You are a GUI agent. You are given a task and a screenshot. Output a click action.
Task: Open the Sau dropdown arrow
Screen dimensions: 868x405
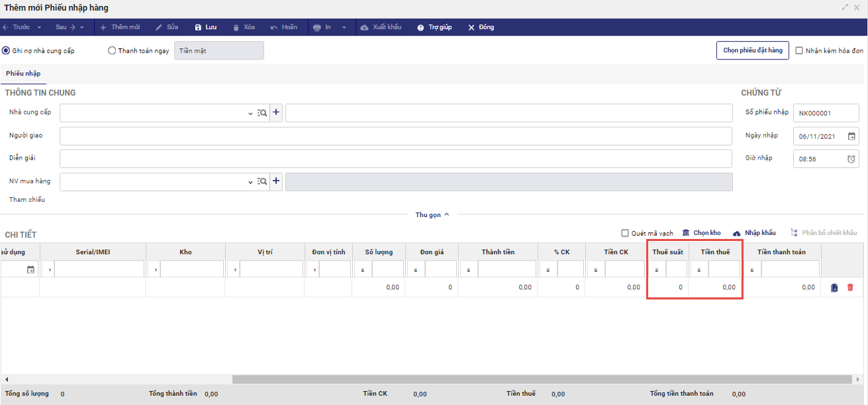click(x=82, y=28)
